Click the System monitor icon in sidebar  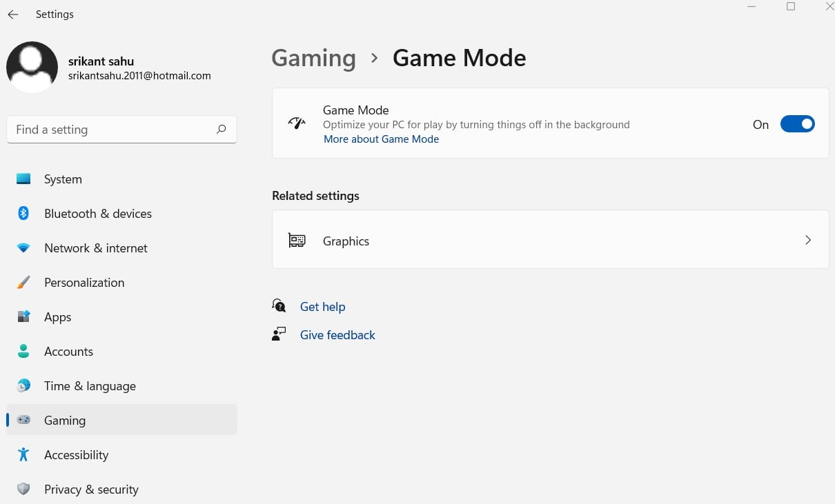click(23, 179)
